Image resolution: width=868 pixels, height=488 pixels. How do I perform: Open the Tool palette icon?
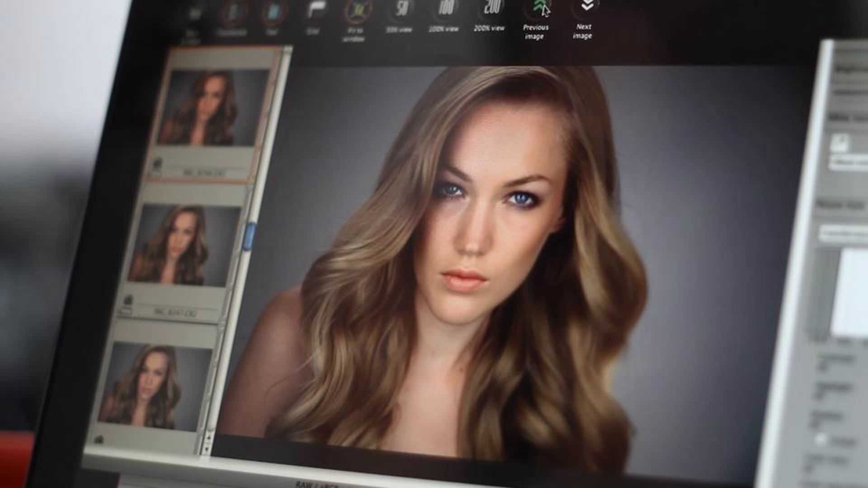[x=273, y=13]
